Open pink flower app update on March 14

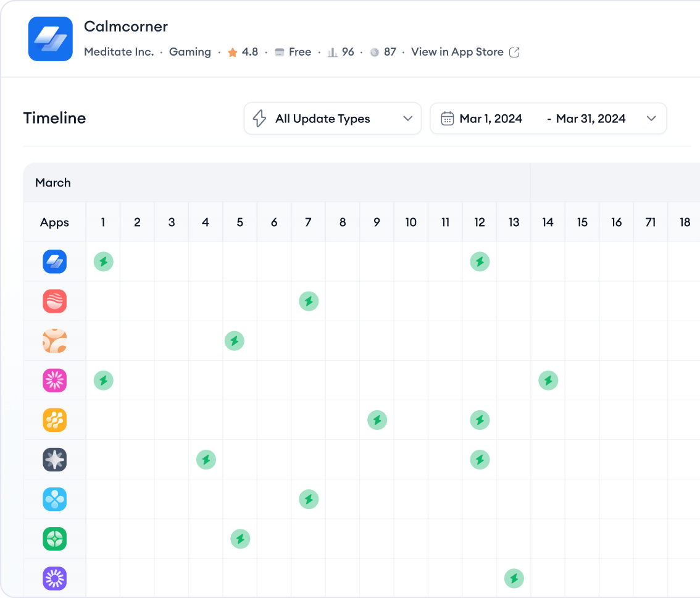click(x=548, y=381)
